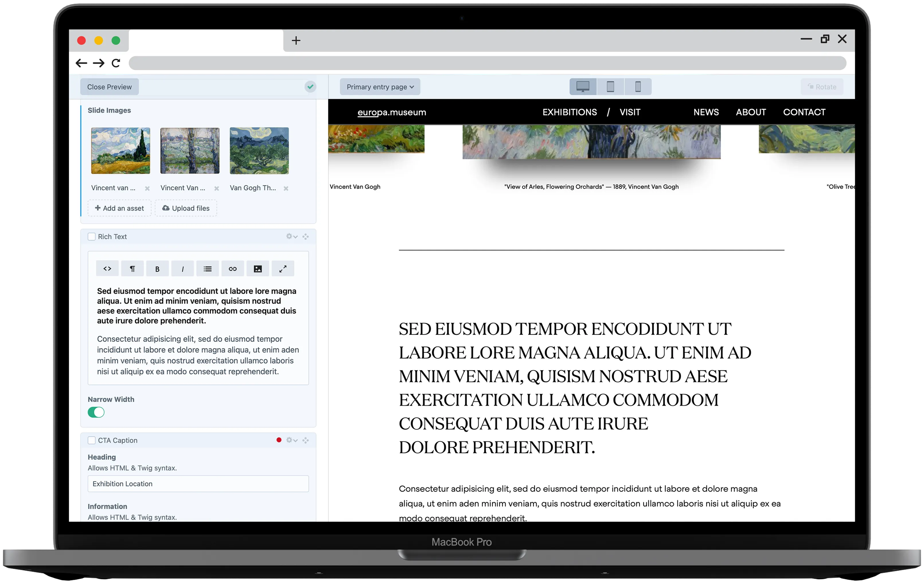Click the move handle on Rich Text block
The height and width of the screenshot is (583, 924).
pos(305,236)
